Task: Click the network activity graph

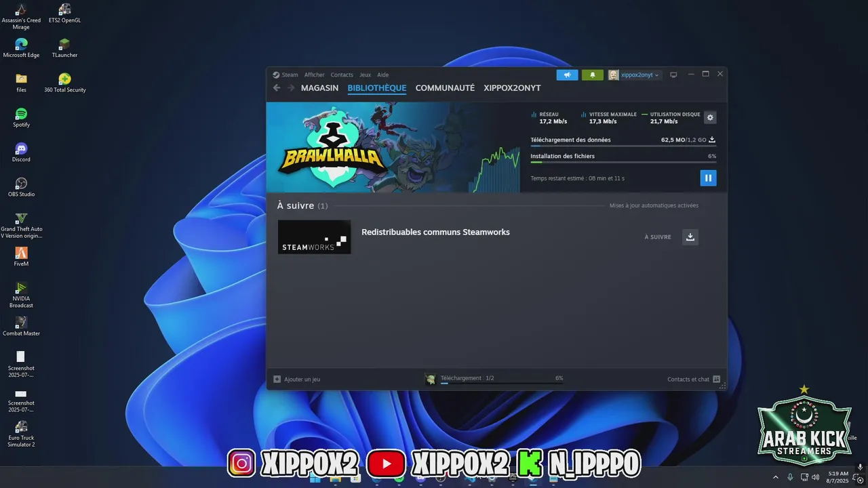Action: (x=496, y=169)
